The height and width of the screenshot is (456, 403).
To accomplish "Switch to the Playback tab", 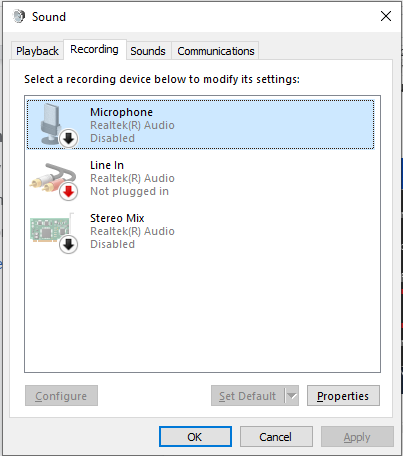I will [x=37, y=51].
